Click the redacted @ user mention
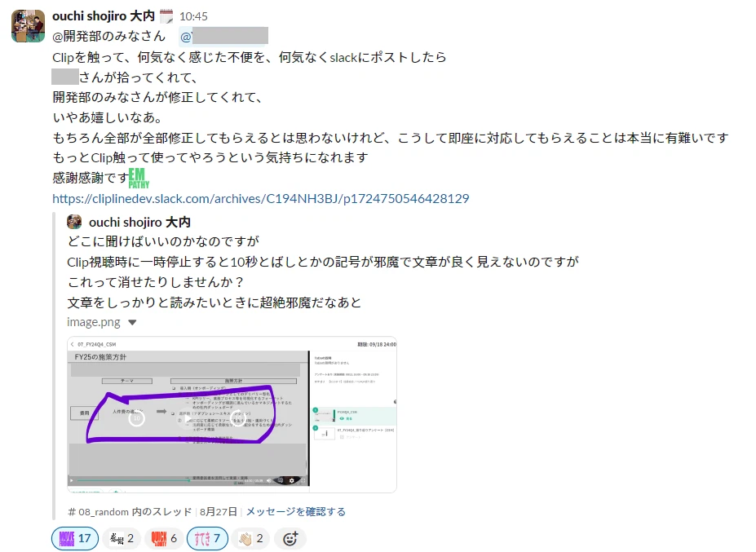The image size is (756, 552). pyautogui.click(x=223, y=36)
